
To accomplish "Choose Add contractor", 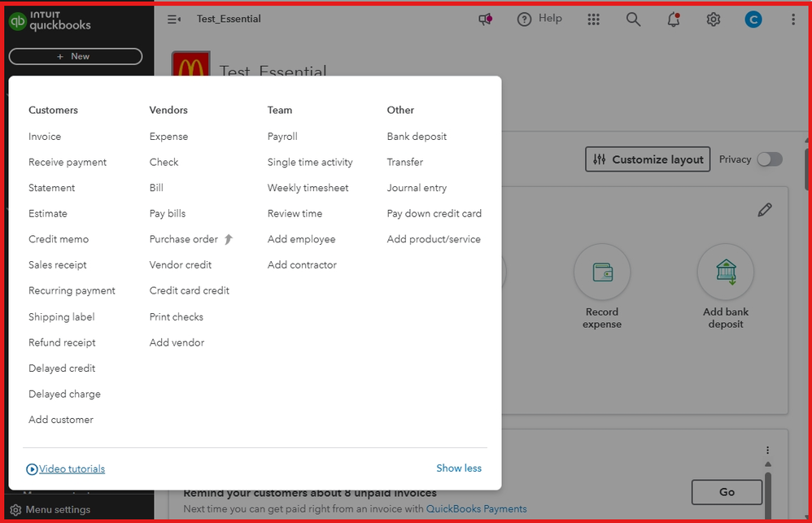I will tap(302, 264).
